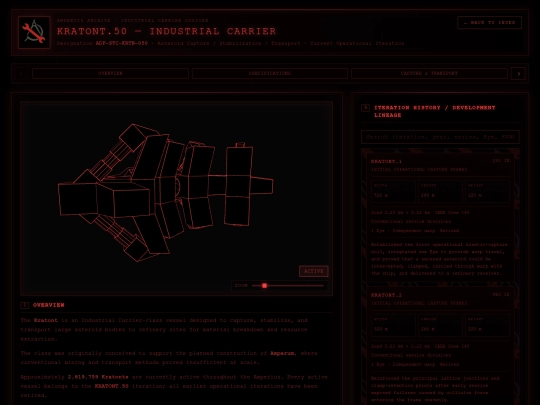The height and width of the screenshot is (405, 540).
Task: Select the KRATONT.1 iteration card title
Action: (x=386, y=161)
